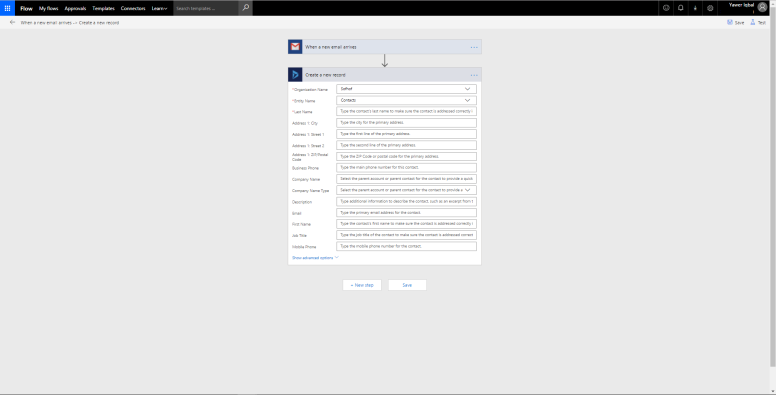Click the Yawer Iqbal user name

741,5
